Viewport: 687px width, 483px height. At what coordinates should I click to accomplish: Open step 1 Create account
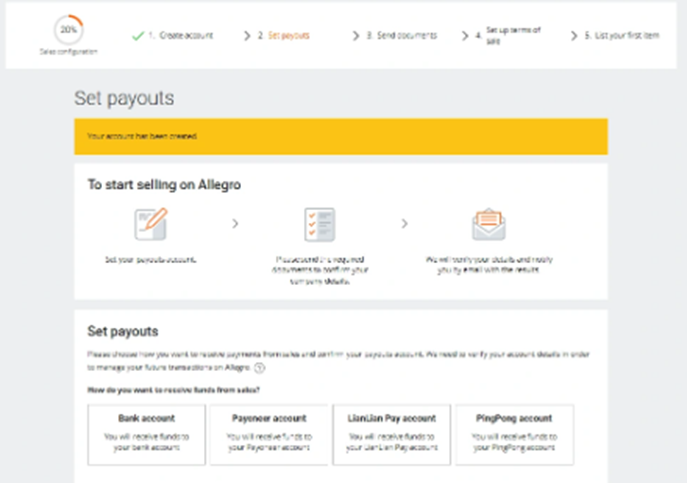tap(181, 36)
